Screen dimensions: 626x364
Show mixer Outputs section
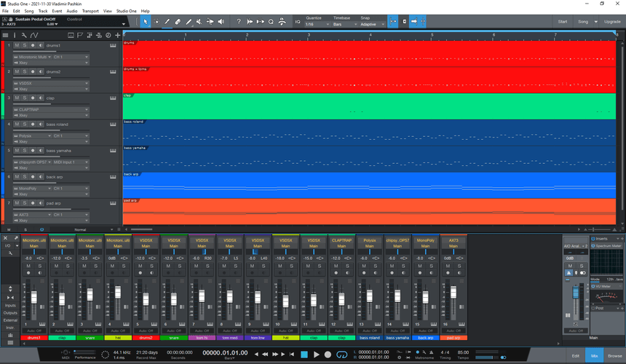pyautogui.click(x=10, y=313)
